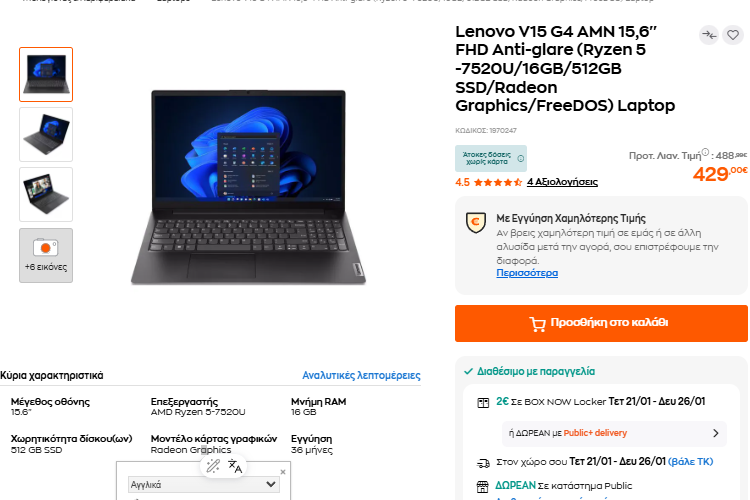The height and width of the screenshot is (500, 750).
Task: Select second angled laptop thumbnail
Action: click(x=46, y=134)
